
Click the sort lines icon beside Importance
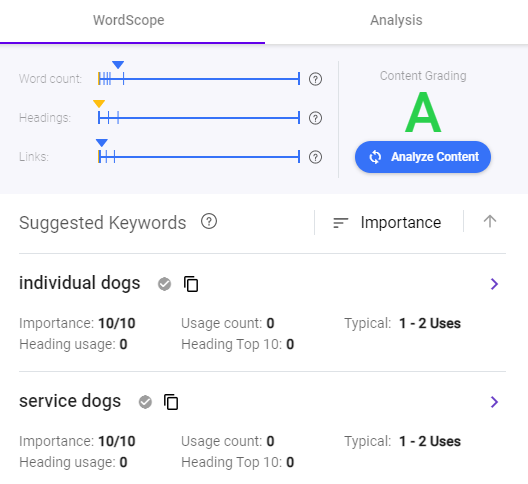pyautogui.click(x=340, y=223)
